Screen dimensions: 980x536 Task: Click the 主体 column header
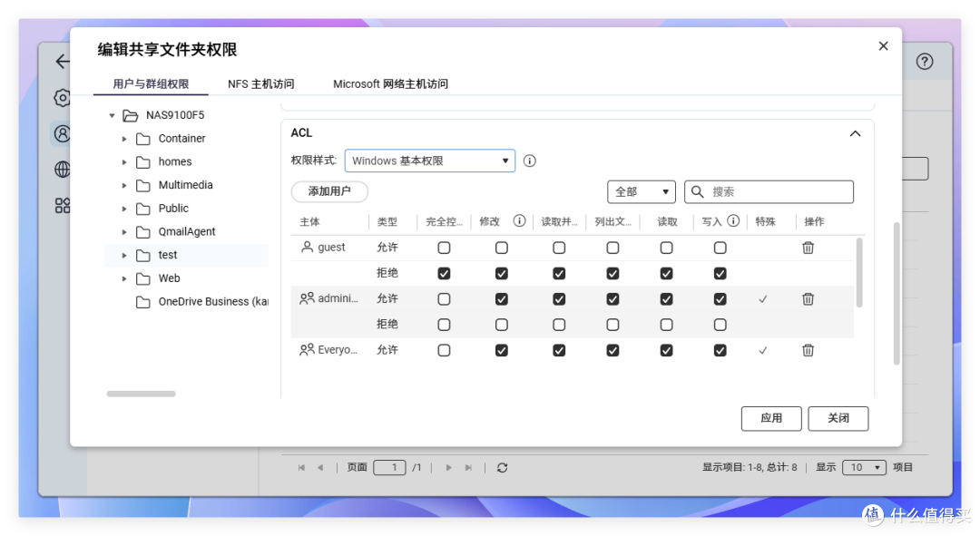(309, 222)
